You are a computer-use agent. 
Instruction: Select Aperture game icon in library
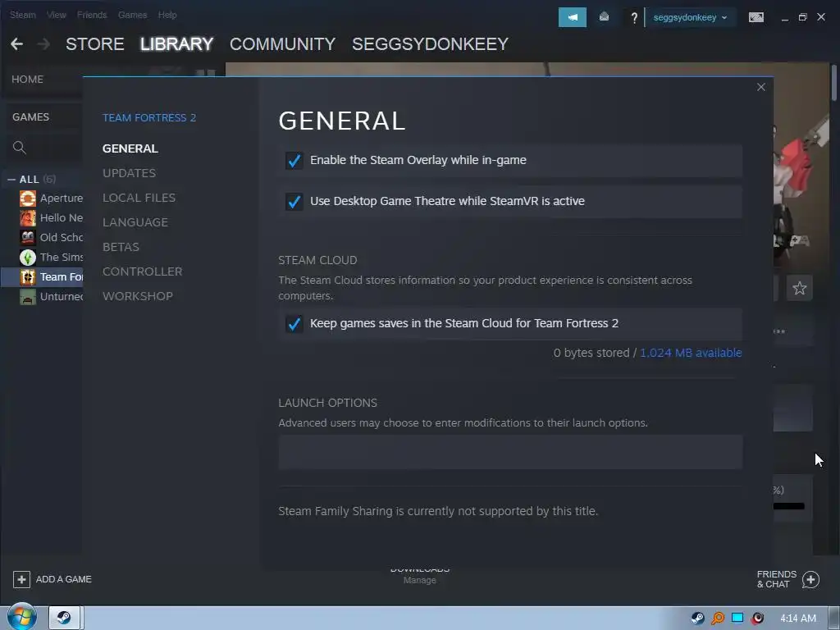coord(28,199)
